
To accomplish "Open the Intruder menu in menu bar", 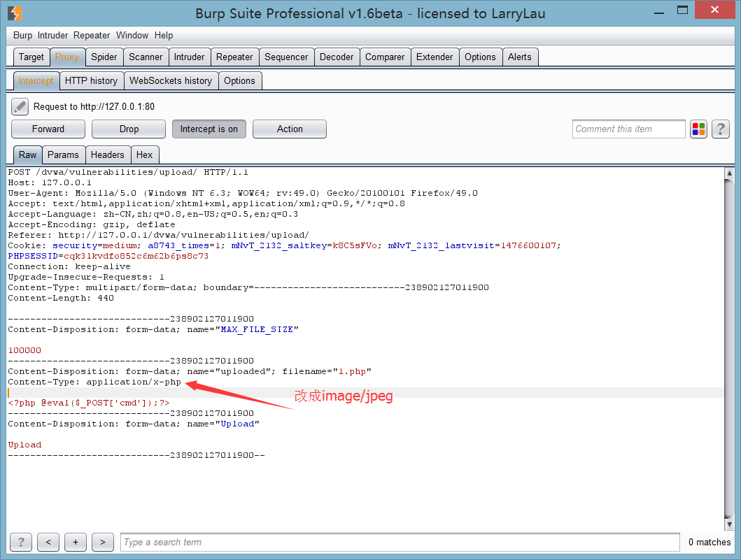I will point(53,36).
